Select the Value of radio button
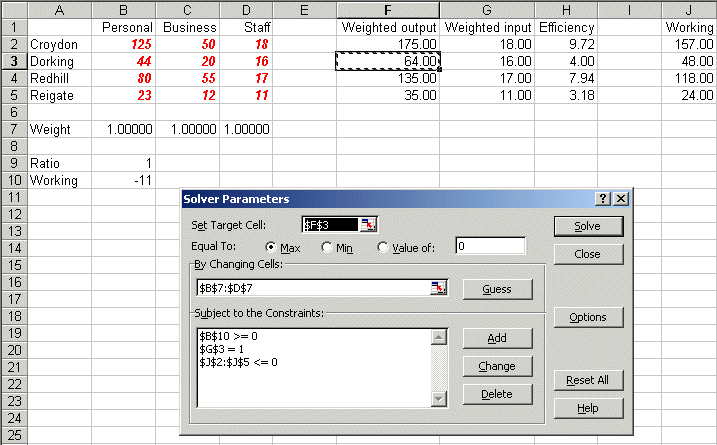 coord(383,247)
